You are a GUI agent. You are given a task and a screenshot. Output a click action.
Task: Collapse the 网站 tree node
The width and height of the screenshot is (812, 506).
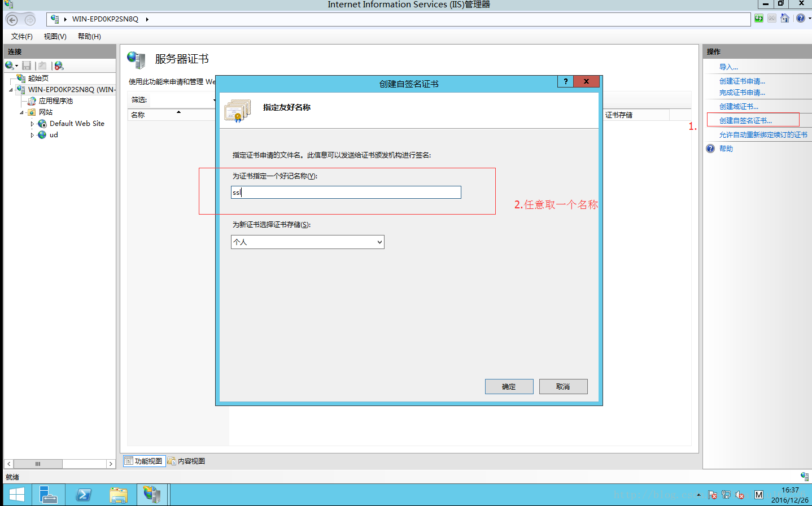(x=21, y=112)
